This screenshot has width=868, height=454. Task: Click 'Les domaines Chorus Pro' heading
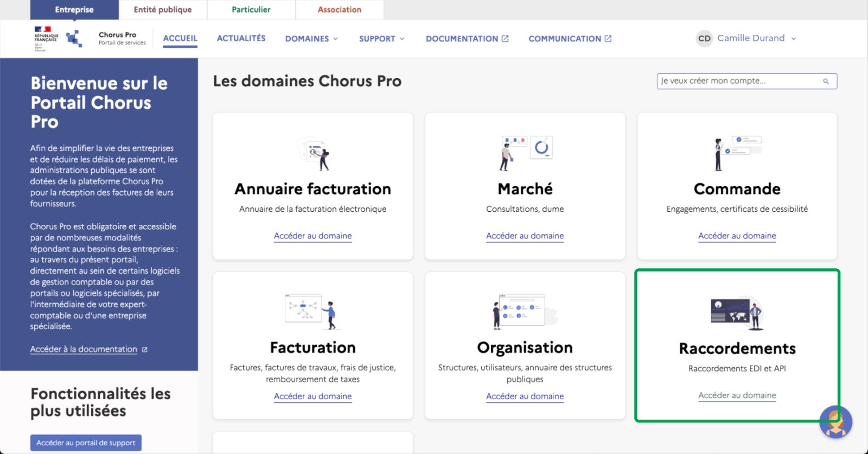307,81
